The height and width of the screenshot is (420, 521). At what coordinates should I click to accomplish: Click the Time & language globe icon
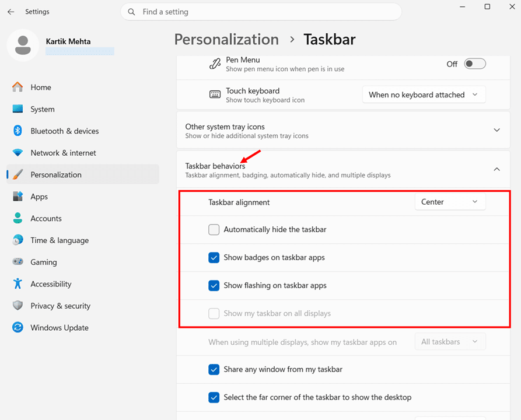[18, 240]
